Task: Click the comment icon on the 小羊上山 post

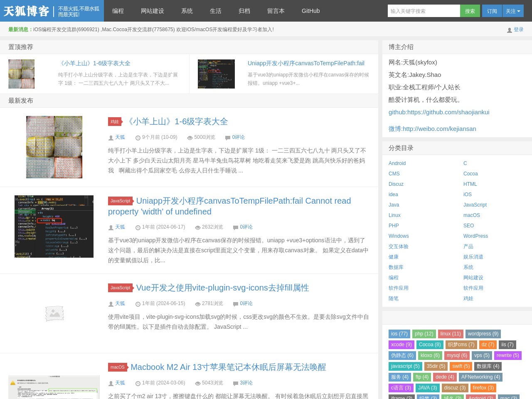Action: 228,138
